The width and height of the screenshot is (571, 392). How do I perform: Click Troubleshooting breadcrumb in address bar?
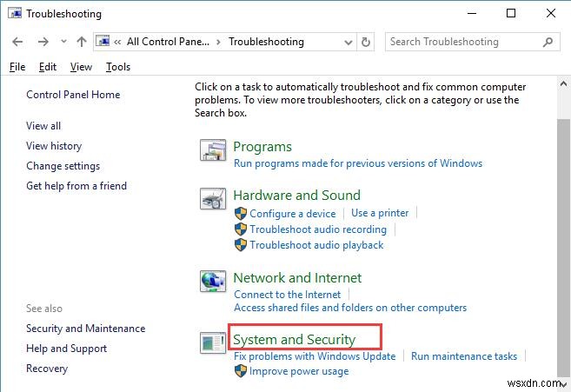pos(266,42)
